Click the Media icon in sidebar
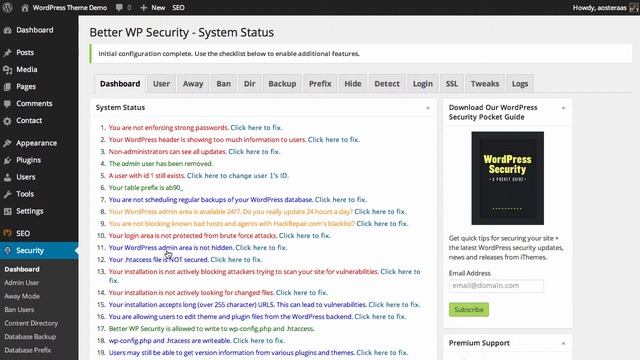The image size is (640, 360). (7, 70)
